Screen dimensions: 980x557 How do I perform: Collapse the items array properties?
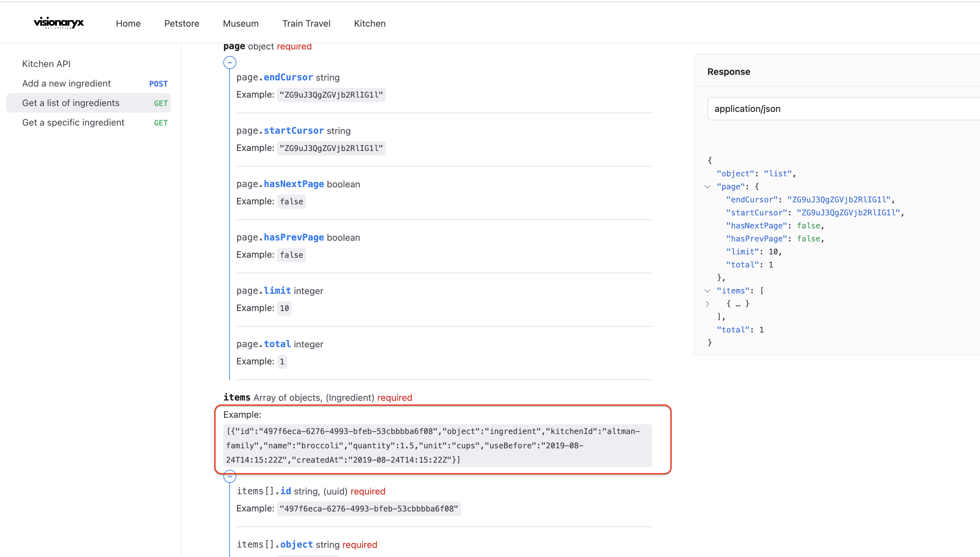230,477
